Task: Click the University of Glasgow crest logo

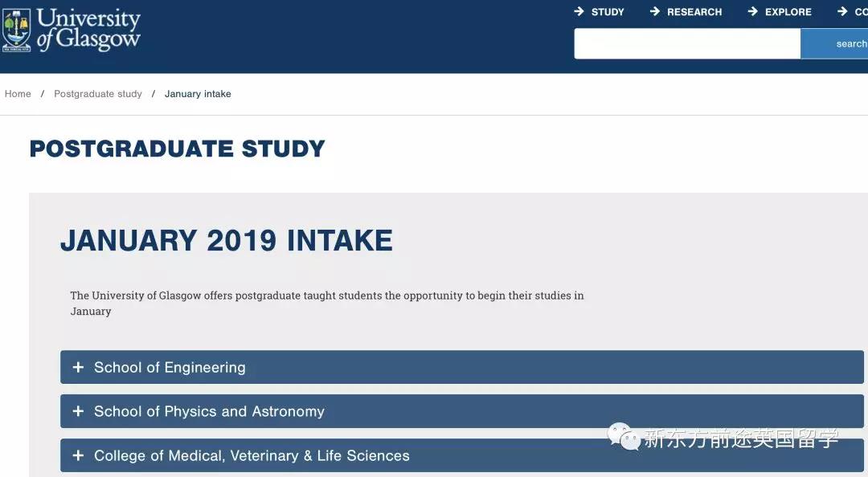Action: pyautogui.click(x=17, y=31)
